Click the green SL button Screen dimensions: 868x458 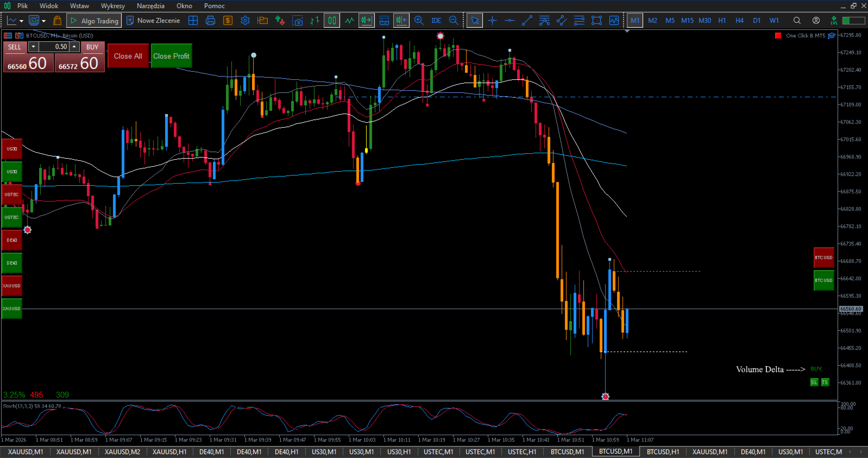coord(814,382)
